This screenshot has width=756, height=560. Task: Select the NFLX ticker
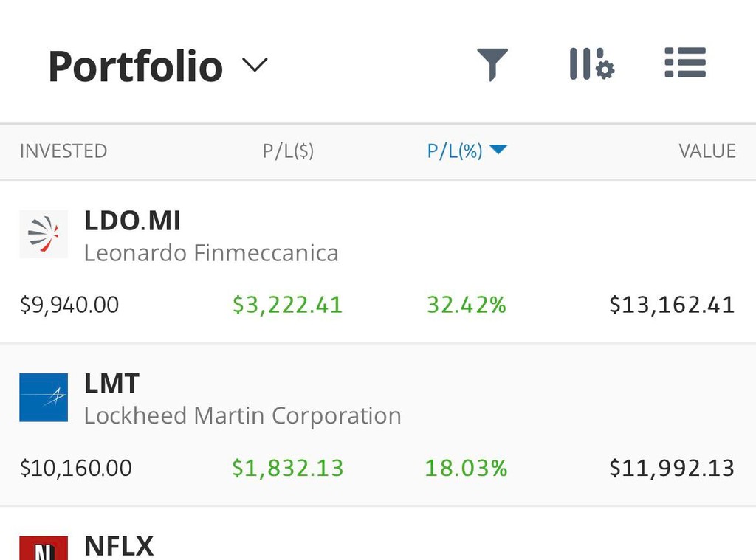coord(119,547)
